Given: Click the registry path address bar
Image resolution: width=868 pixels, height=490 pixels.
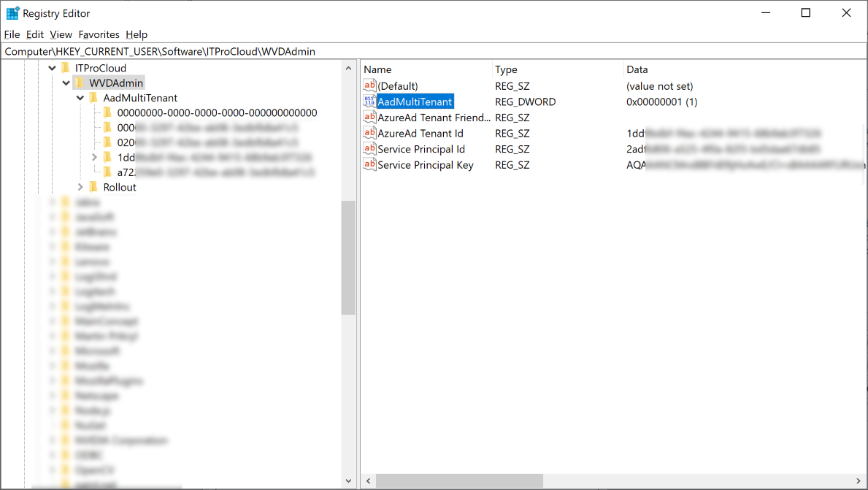Looking at the screenshot, I should point(434,52).
